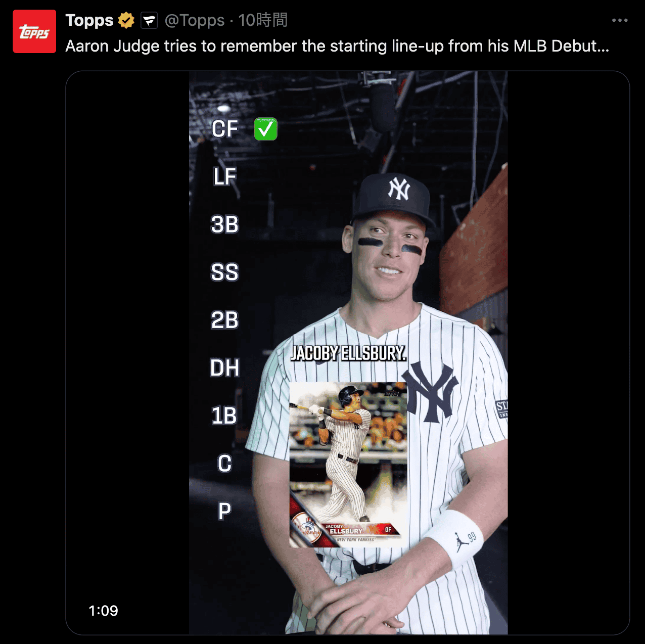
Task: Click the DH position label in the video
Action: [x=225, y=368]
